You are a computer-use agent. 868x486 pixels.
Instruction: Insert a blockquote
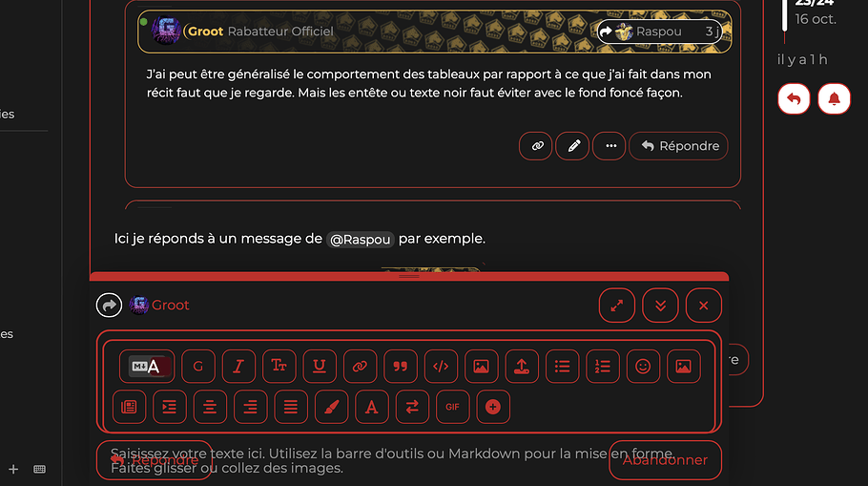point(401,367)
